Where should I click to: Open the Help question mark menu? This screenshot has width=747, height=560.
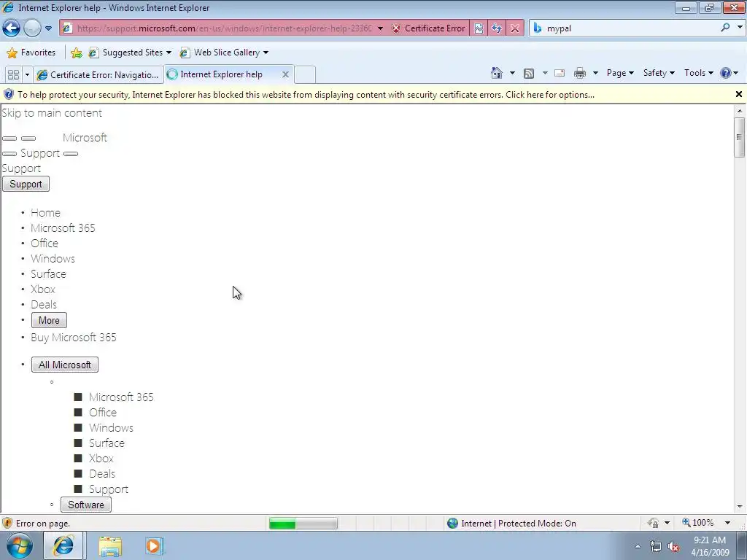point(729,73)
